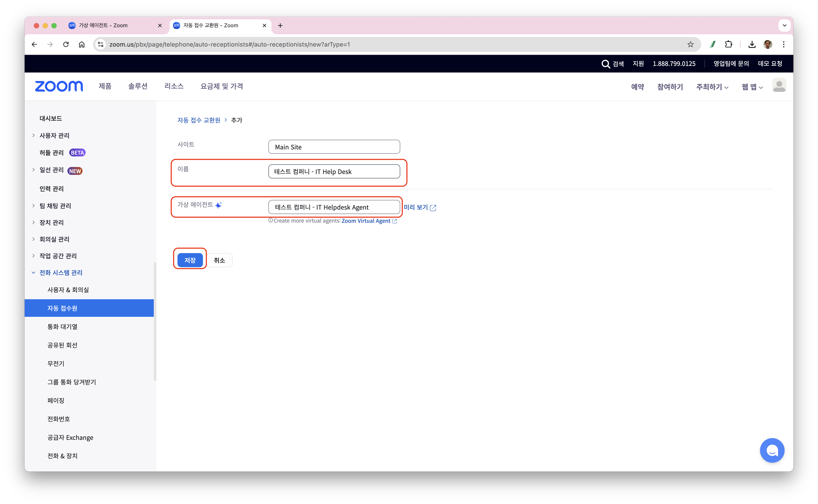Viewport: 818px width, 504px height.
Task: Open the chat help bubble
Action: tap(772, 450)
